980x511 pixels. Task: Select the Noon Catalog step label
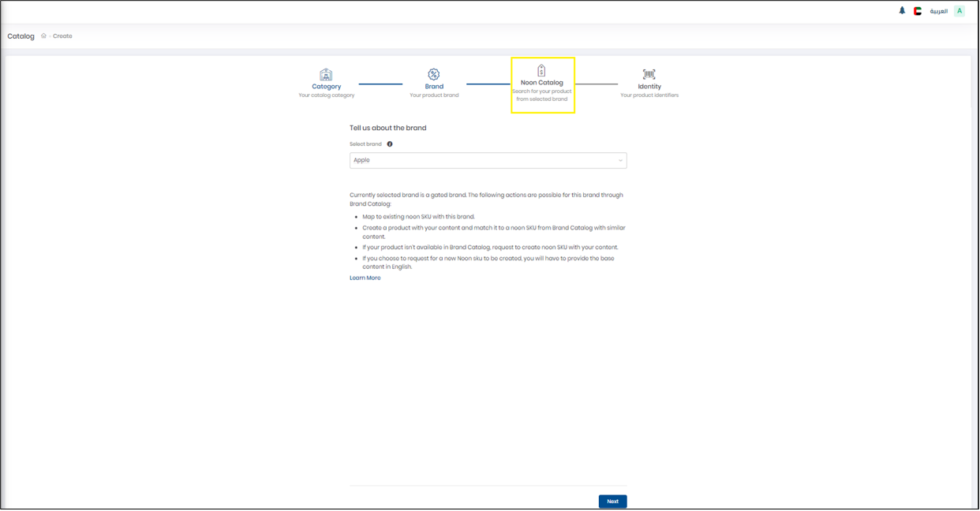542,83
